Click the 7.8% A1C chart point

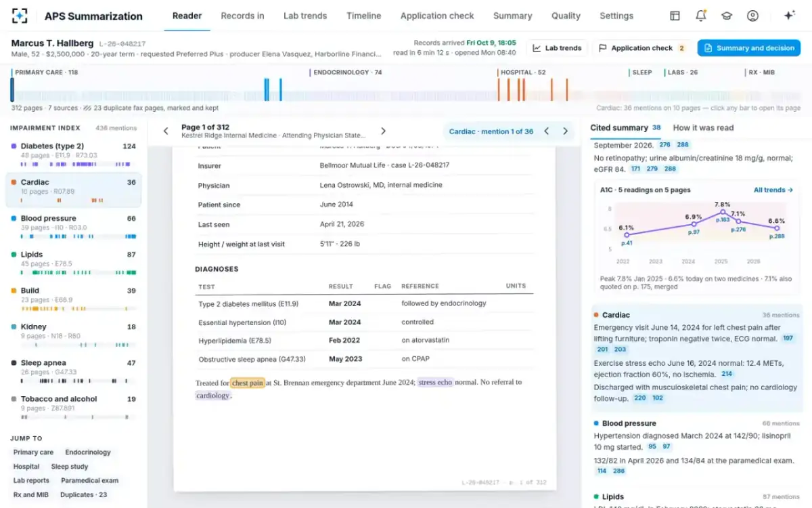coord(723,212)
